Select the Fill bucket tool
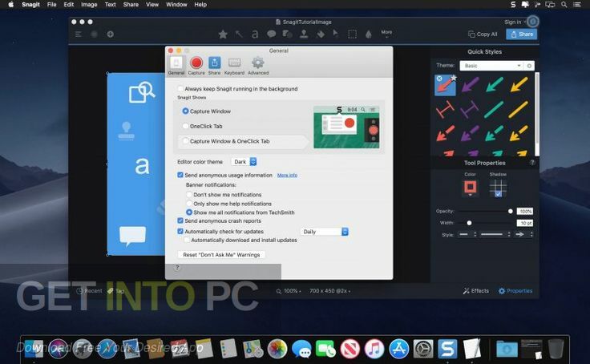This screenshot has width=590, height=364. coord(320,34)
